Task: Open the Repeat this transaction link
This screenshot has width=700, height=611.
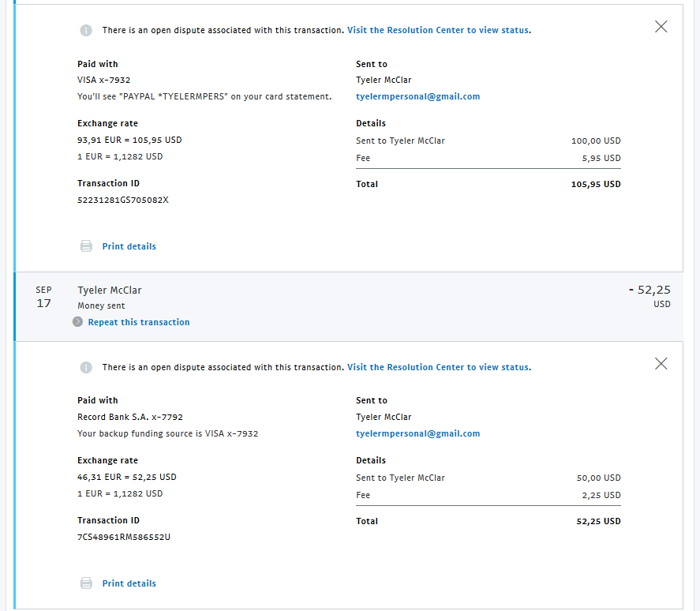Action: click(x=139, y=322)
